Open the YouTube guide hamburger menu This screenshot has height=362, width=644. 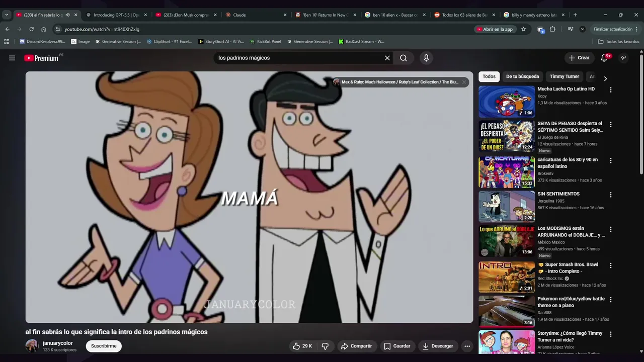[12, 58]
